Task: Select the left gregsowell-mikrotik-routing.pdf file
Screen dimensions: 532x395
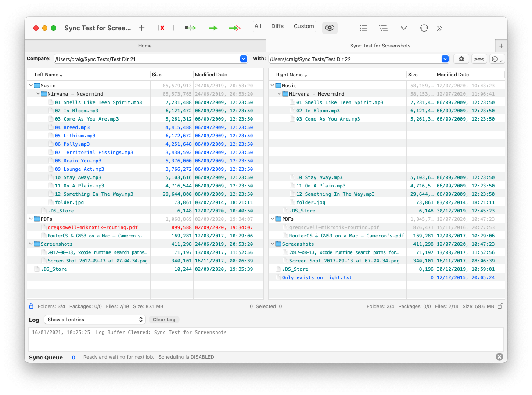Action: (90, 227)
